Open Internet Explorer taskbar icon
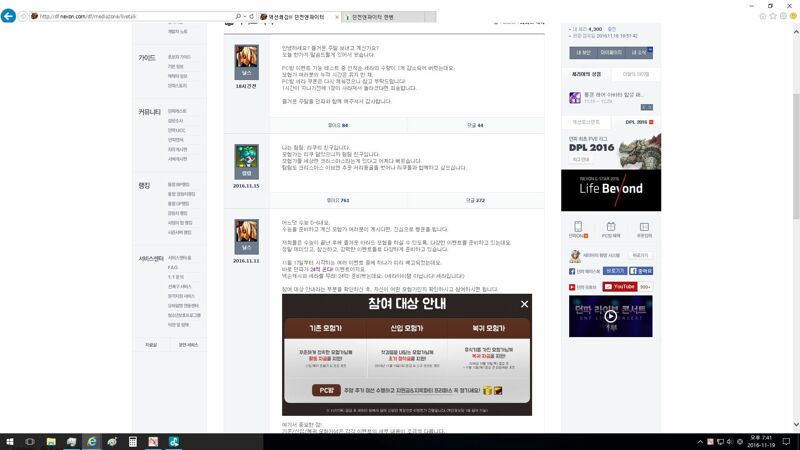 (92, 442)
